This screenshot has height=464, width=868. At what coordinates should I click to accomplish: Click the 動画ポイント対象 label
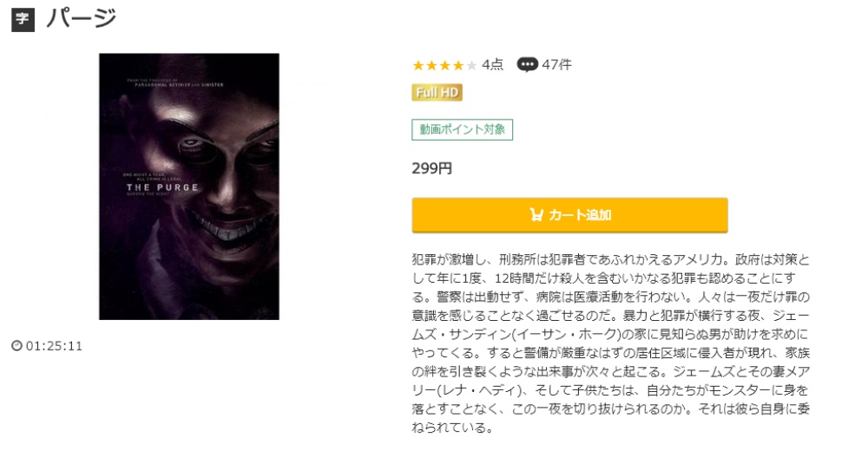pyautogui.click(x=463, y=129)
